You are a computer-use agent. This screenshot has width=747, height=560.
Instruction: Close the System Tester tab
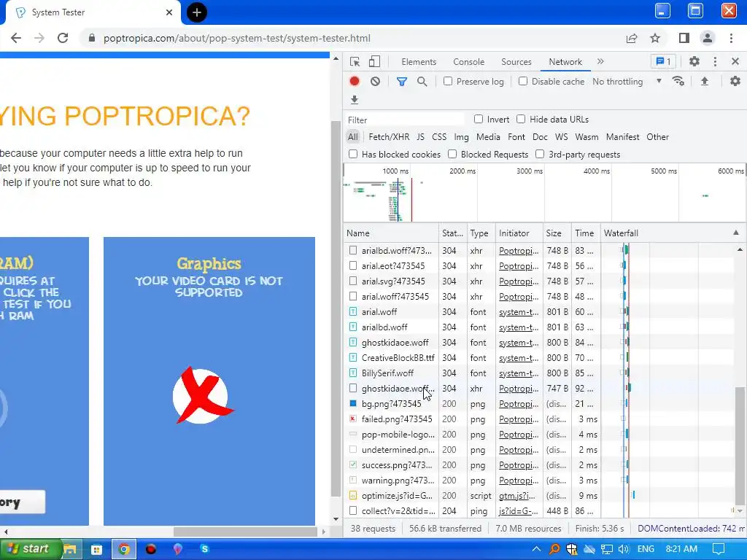click(x=169, y=12)
